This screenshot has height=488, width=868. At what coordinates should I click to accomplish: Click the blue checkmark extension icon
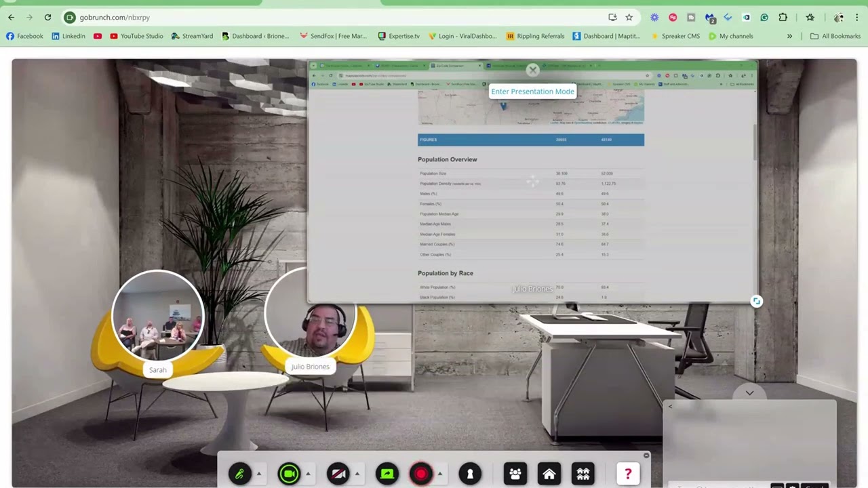(728, 17)
